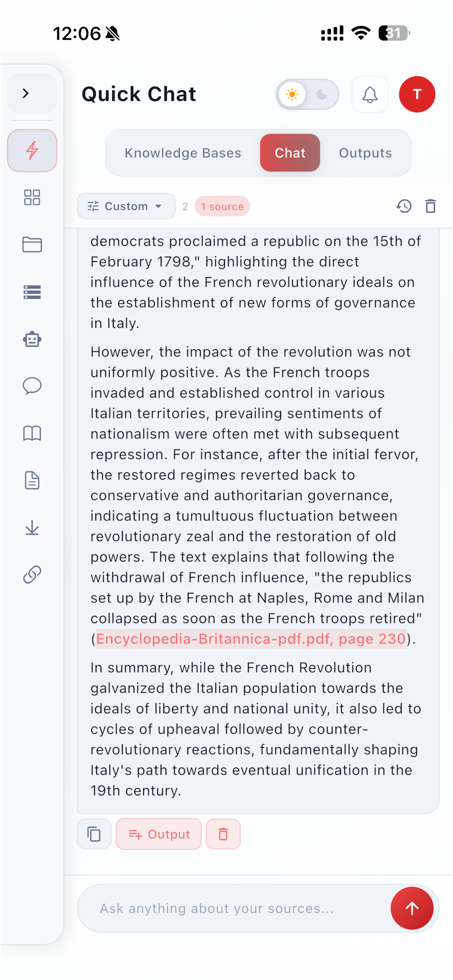Viewport: 453px width, 980px height.
Task: Open the chain link icon in sidebar
Action: tap(32, 575)
